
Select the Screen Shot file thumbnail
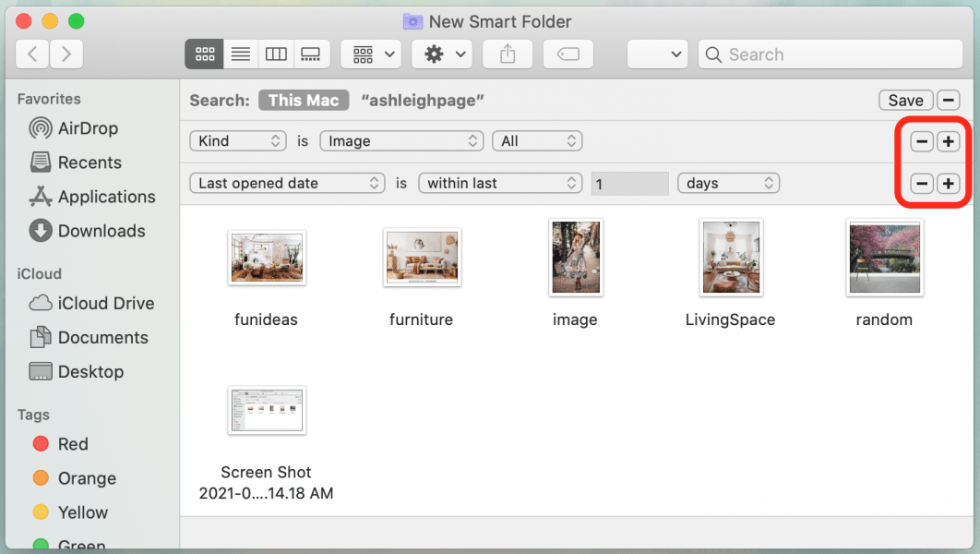[x=267, y=410]
